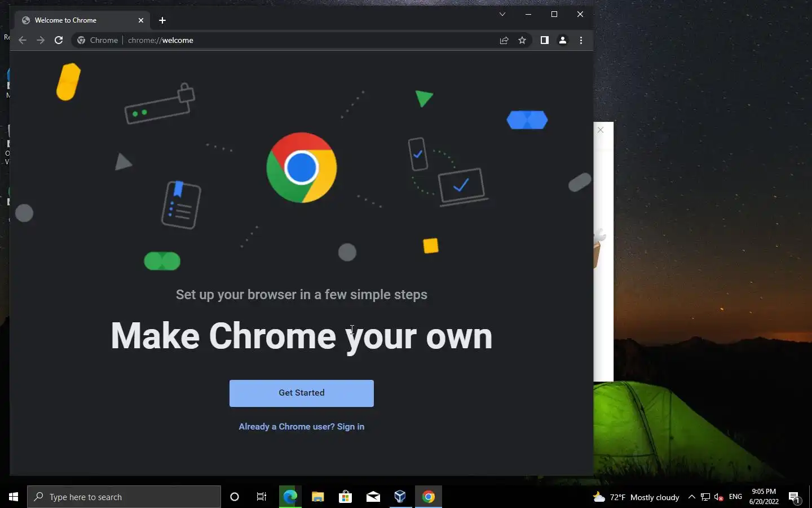The height and width of the screenshot is (508, 812).
Task: Open Task View on the taskbar
Action: click(262, 497)
